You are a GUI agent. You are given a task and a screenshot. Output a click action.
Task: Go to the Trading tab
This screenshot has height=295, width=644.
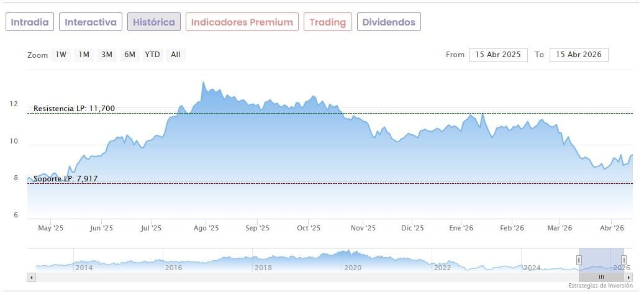[327, 22]
